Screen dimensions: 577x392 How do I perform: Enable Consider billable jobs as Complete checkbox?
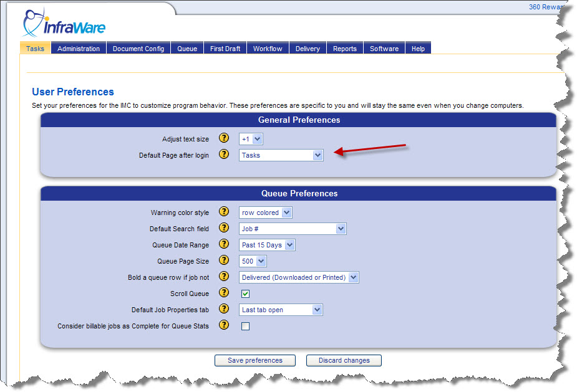[246, 326]
